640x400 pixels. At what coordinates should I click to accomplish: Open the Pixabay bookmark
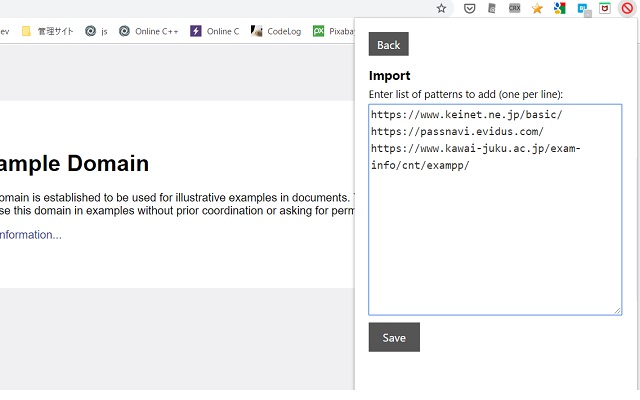pyautogui.click(x=335, y=31)
